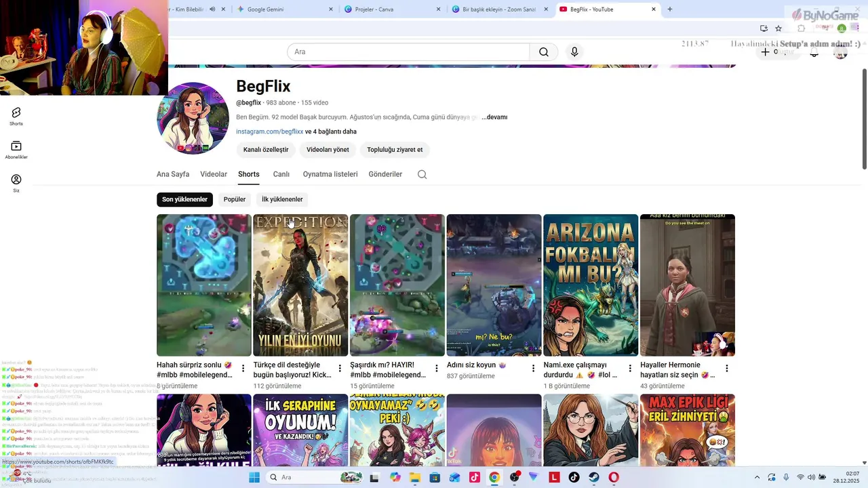868x488 pixels.
Task: Open the black TikTok taskbar icon
Action: (574, 477)
